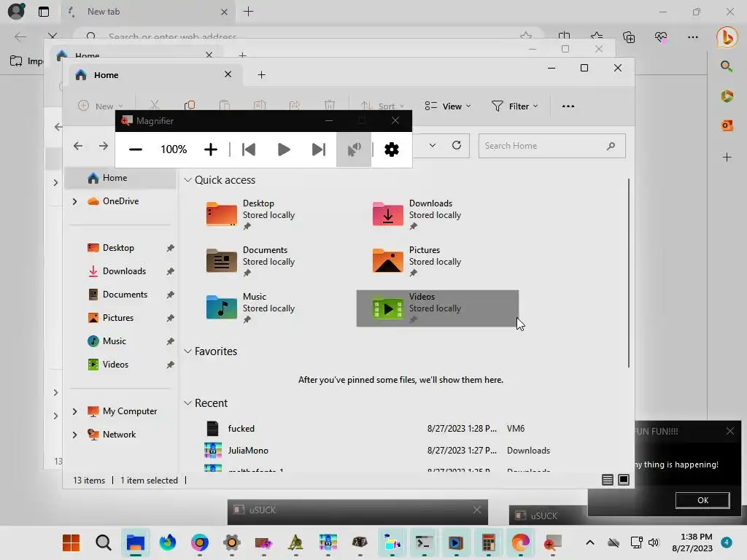Go forward in File Explorer navigation
747x560 pixels.
(x=103, y=146)
